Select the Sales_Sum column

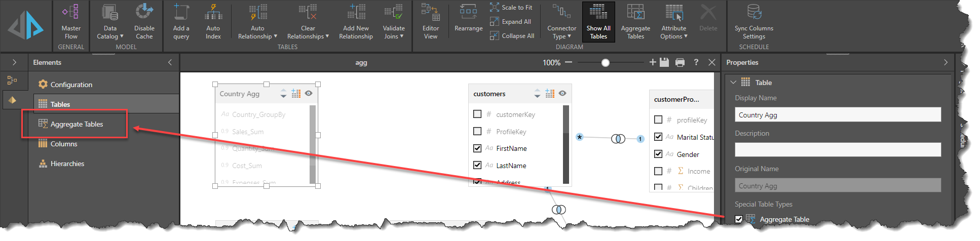pos(248,132)
